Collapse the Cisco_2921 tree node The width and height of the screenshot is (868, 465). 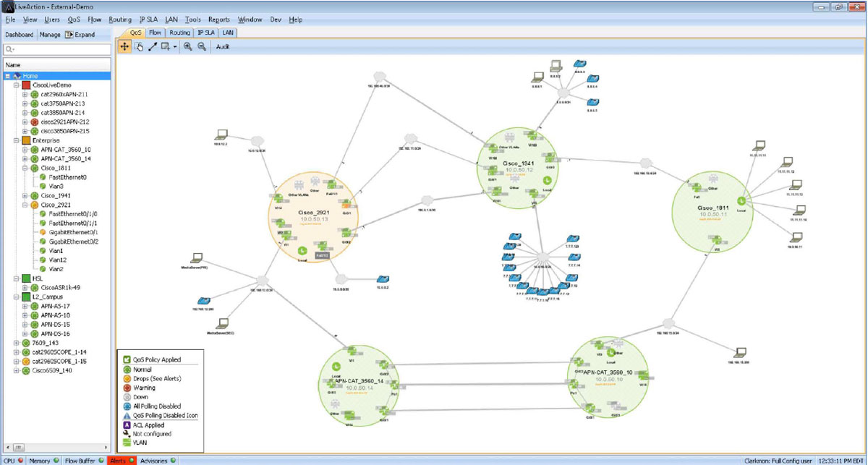25,205
